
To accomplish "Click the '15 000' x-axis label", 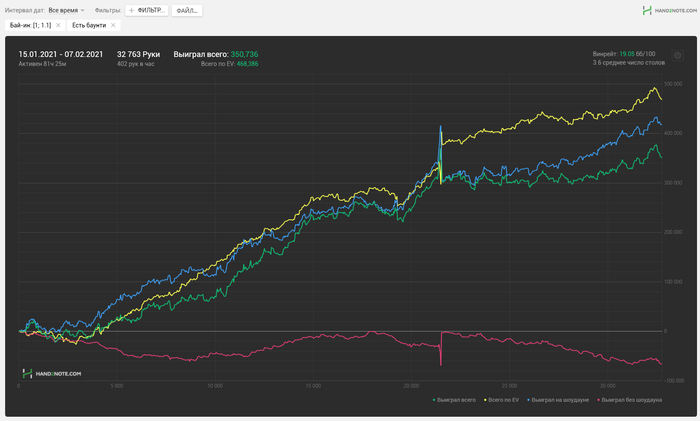I will (313, 386).
